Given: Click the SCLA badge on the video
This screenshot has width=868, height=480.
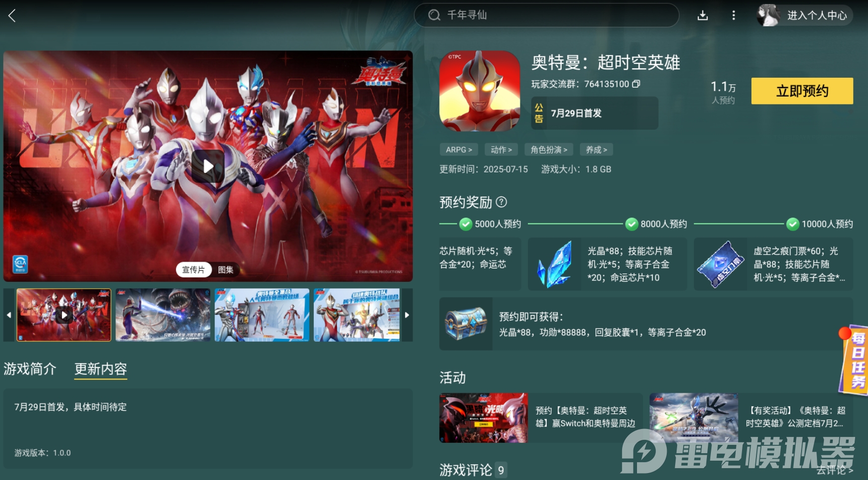Looking at the screenshot, I should coord(20,264).
